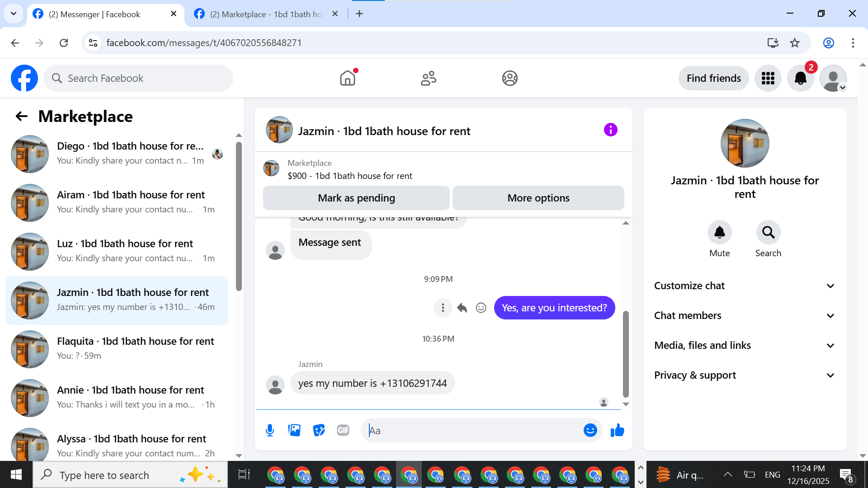Click the browser reload button
This screenshot has width=868, height=488.
point(64,43)
